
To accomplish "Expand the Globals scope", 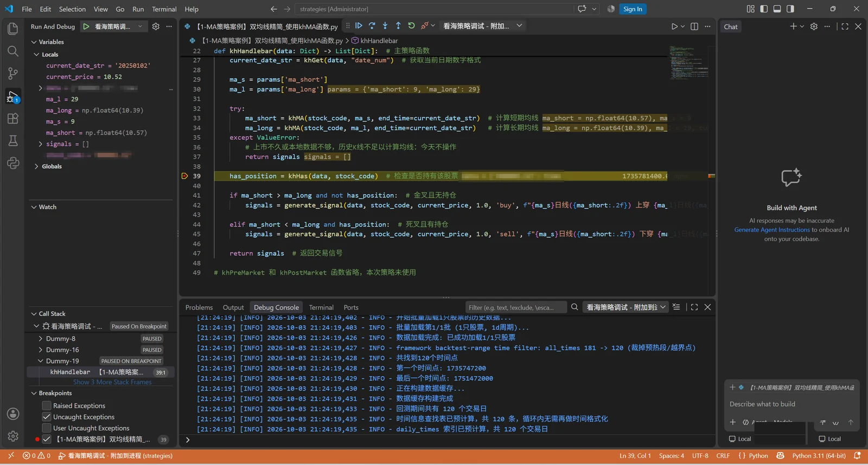I will click(37, 166).
